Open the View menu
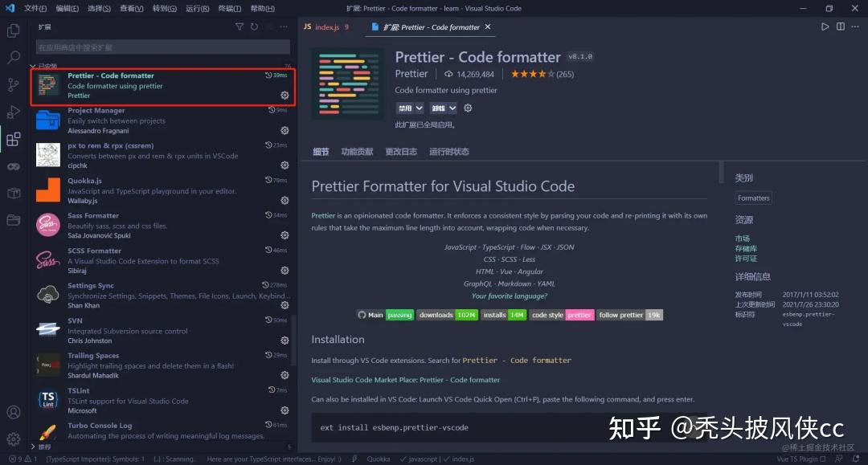 click(x=132, y=8)
